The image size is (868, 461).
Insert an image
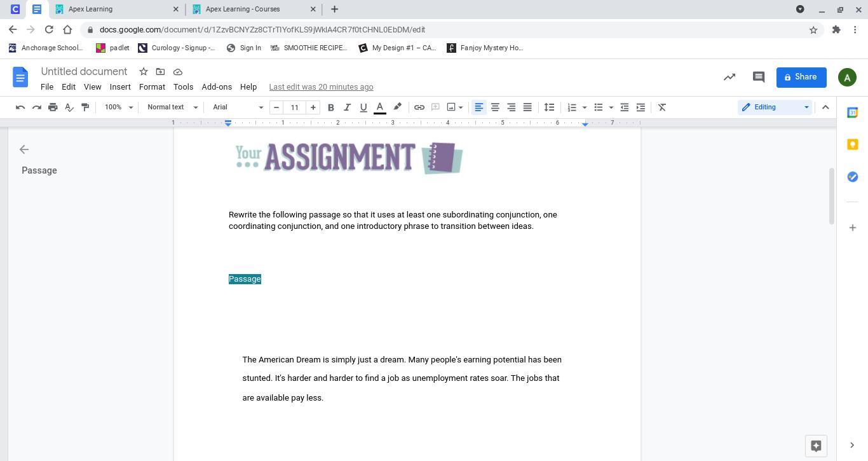(451, 107)
